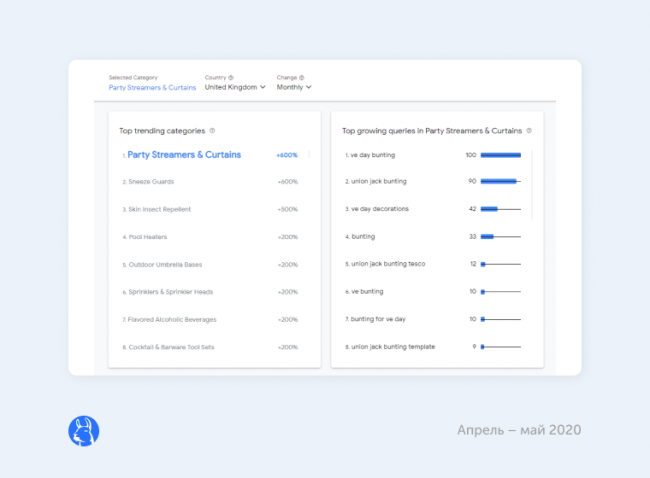
Task: Select Party Streamers & Curtains in trending list
Action: point(184,155)
